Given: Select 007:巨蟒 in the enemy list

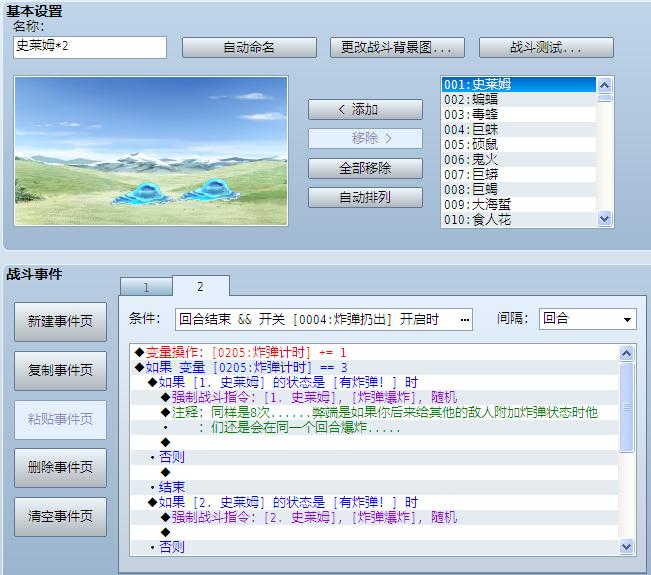Looking at the screenshot, I should (x=519, y=174).
